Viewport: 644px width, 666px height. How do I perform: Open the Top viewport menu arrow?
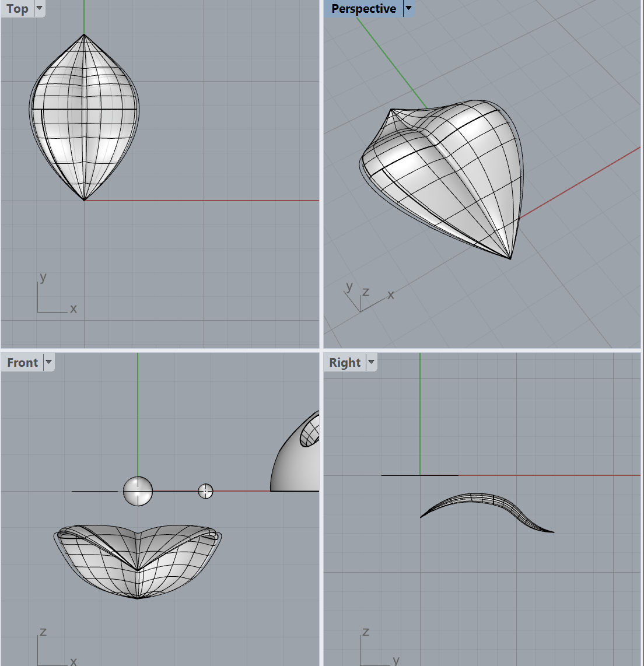40,8
